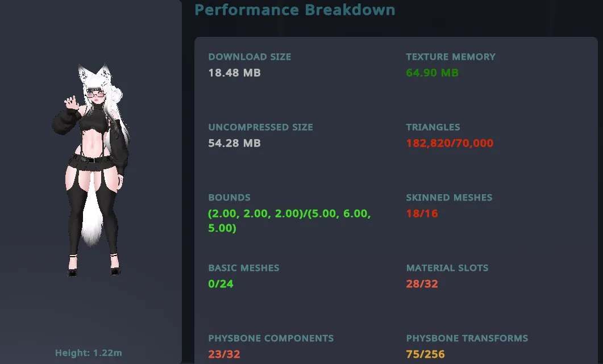Click the Height: 1.22m text
603x364 pixels.
pyautogui.click(x=89, y=353)
